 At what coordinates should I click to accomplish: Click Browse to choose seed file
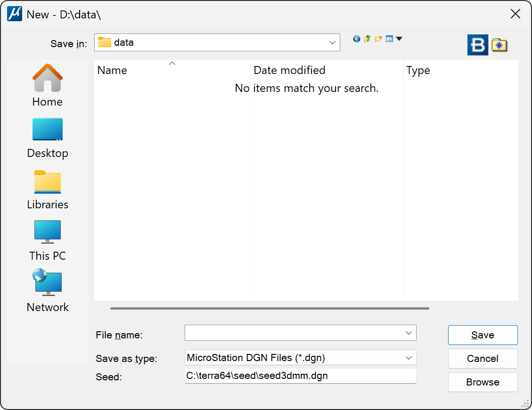point(483,382)
